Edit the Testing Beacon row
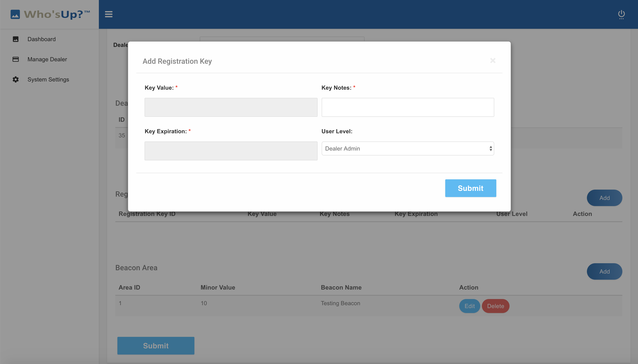 coord(469,306)
